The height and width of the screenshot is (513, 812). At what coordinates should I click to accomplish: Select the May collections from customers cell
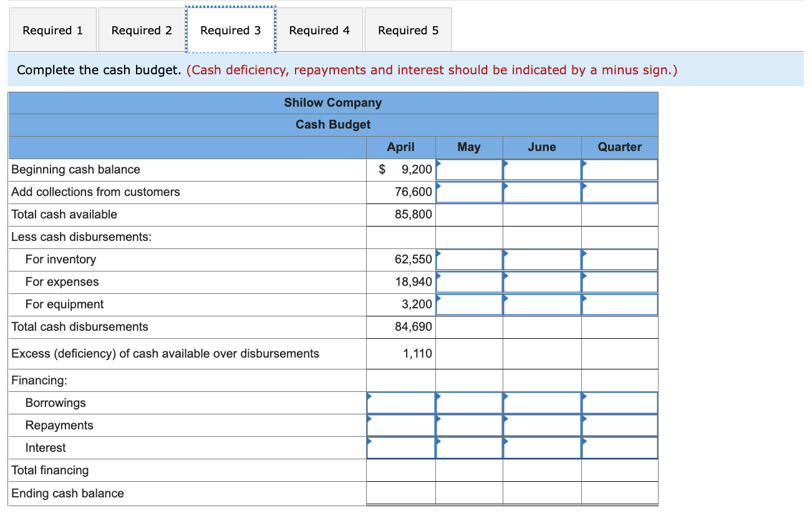469,192
